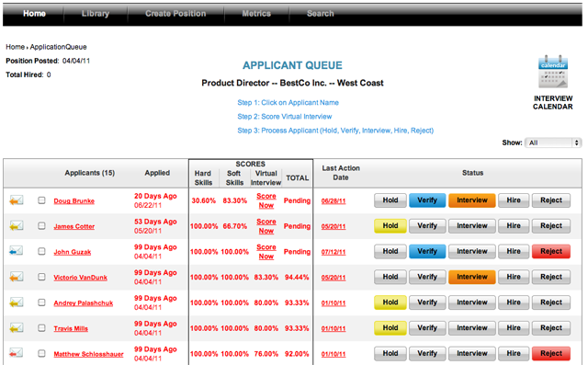Image resolution: width=588 pixels, height=365 pixels.
Task: Go to the Home menu tab
Action: (x=34, y=14)
